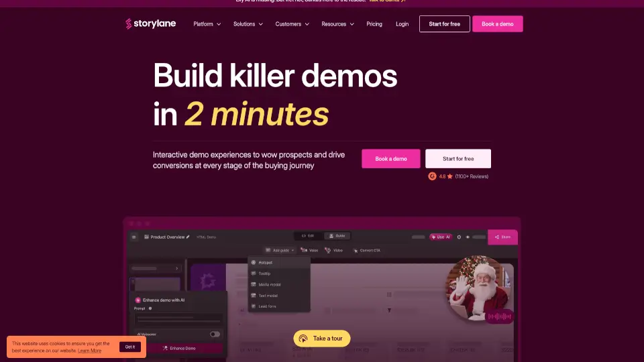The width and height of the screenshot is (644, 362).
Task: Expand the Solutions dropdown menu
Action: coord(248,24)
